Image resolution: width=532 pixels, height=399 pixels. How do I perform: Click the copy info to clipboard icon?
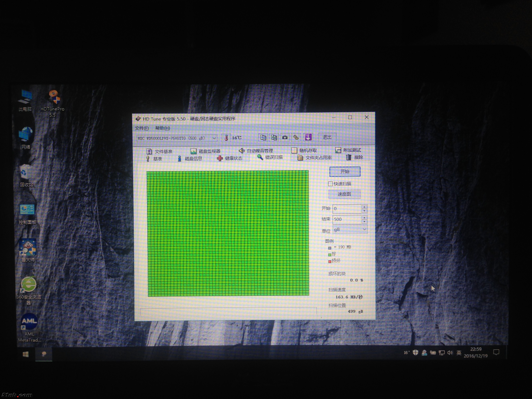coord(263,138)
